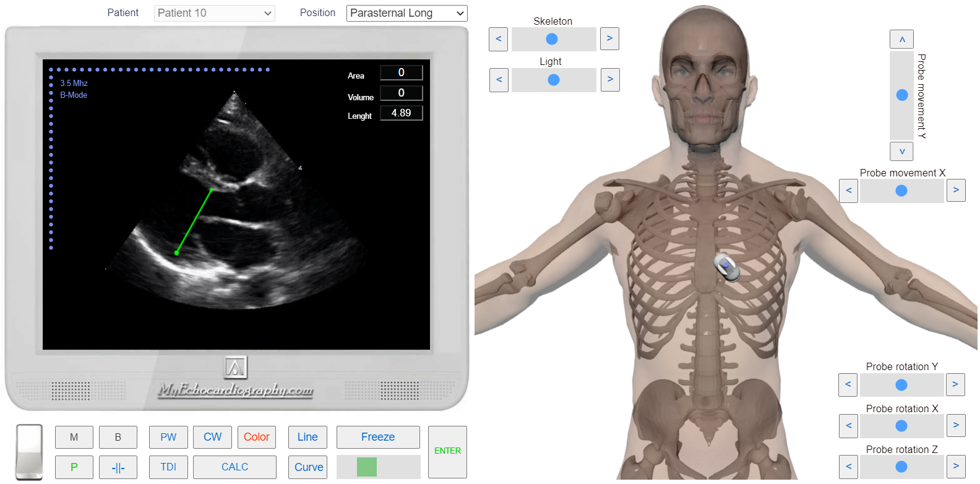
Task: Freeze the ultrasound image
Action: click(378, 437)
